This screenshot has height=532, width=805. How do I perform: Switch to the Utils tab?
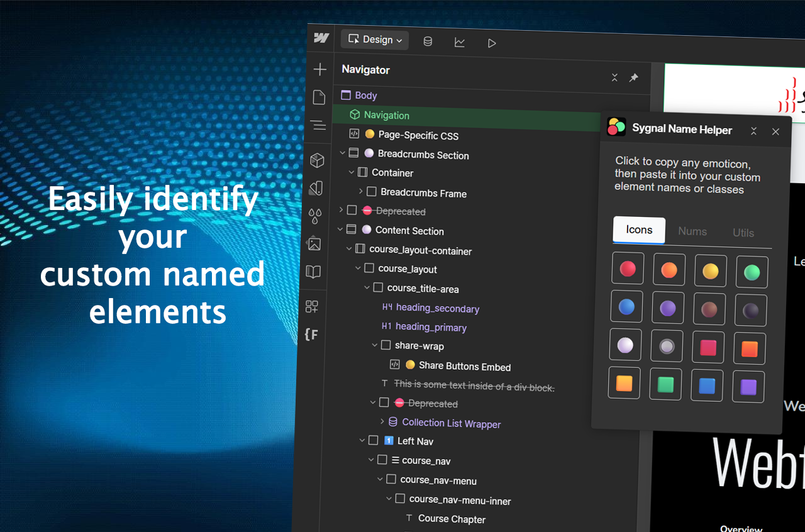click(743, 233)
